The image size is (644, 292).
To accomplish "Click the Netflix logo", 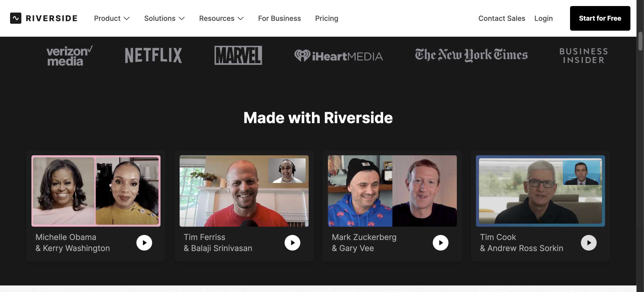I will pyautogui.click(x=153, y=55).
